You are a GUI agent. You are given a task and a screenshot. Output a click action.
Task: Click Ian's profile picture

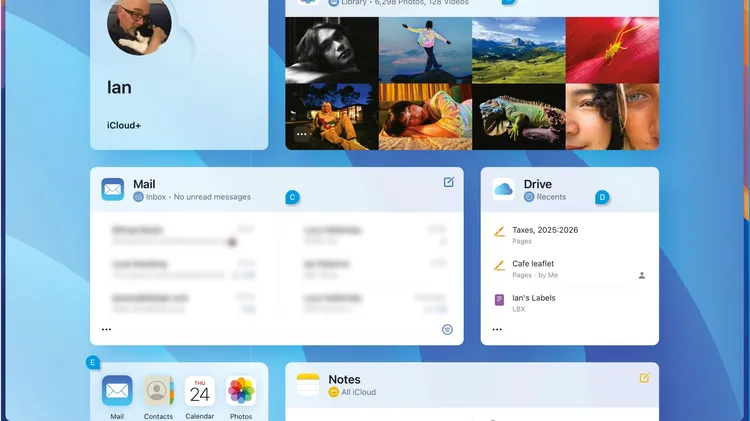(x=139, y=24)
